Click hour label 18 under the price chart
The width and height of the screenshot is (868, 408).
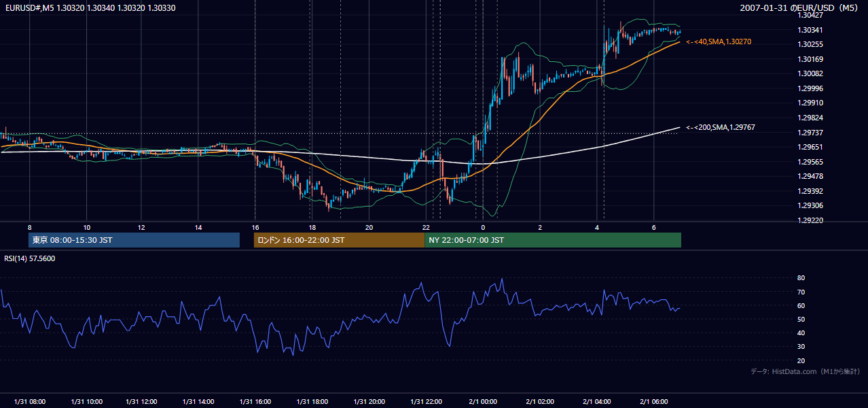pos(312,227)
